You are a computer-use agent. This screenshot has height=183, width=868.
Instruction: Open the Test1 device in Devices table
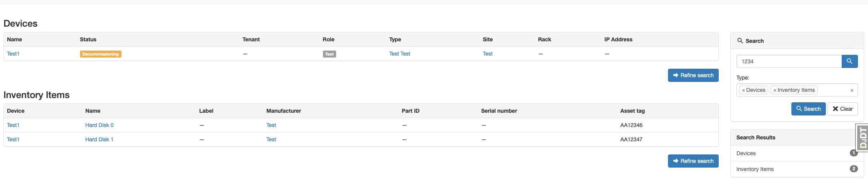click(x=13, y=54)
